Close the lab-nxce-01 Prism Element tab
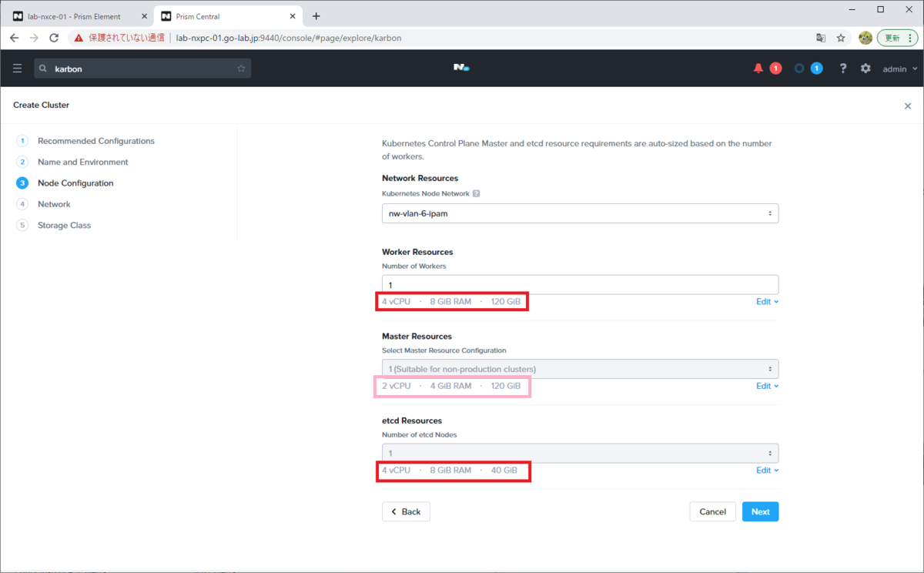The height and width of the screenshot is (573, 924). 144,16
